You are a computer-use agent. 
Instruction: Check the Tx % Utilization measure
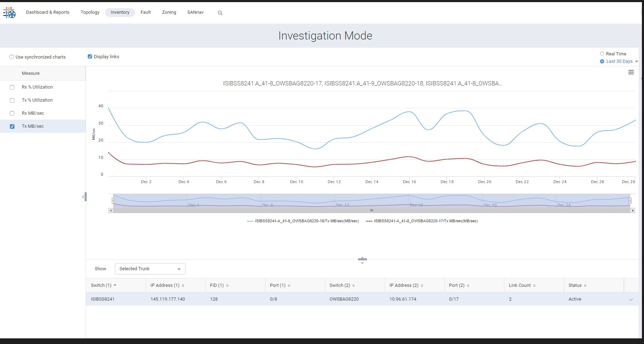point(12,100)
